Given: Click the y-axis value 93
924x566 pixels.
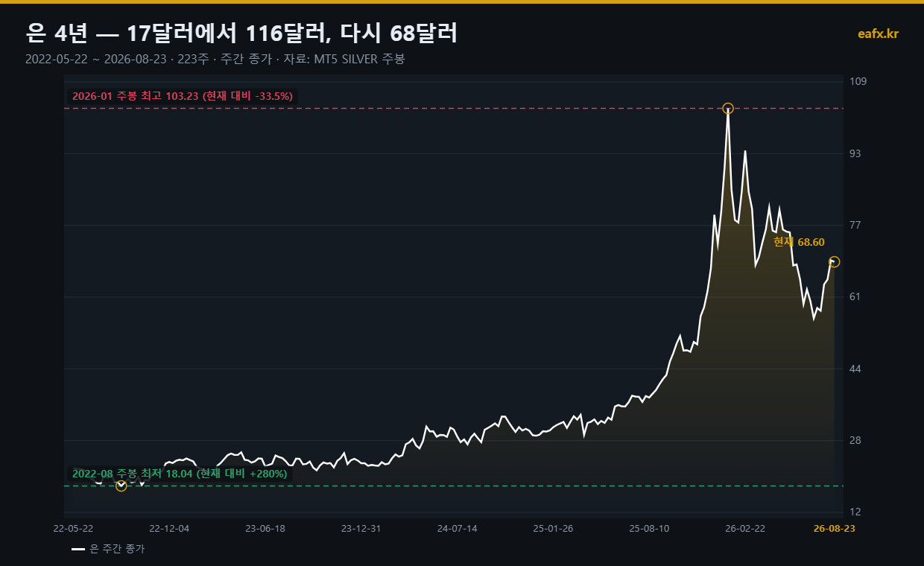Looking at the screenshot, I should click(855, 153).
